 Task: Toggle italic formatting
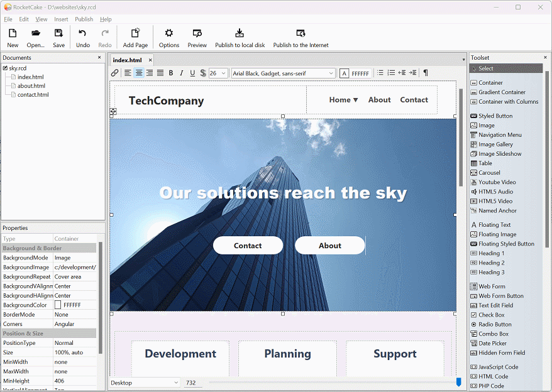(x=180, y=72)
